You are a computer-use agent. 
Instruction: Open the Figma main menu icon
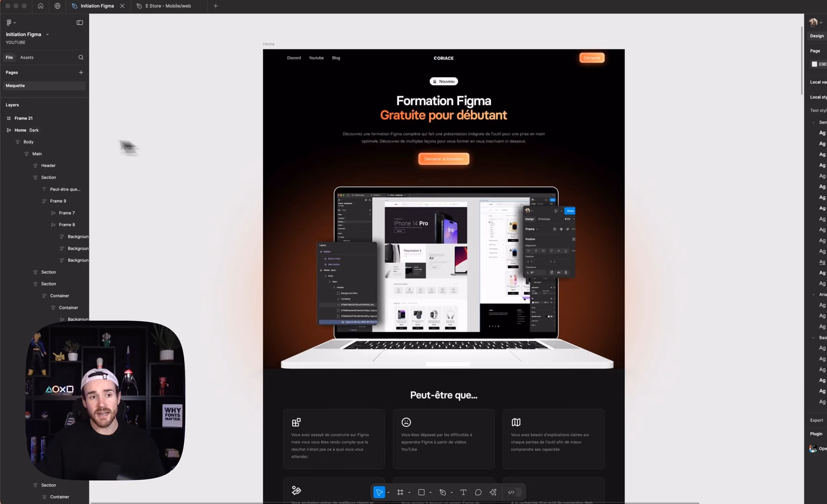tap(11, 22)
